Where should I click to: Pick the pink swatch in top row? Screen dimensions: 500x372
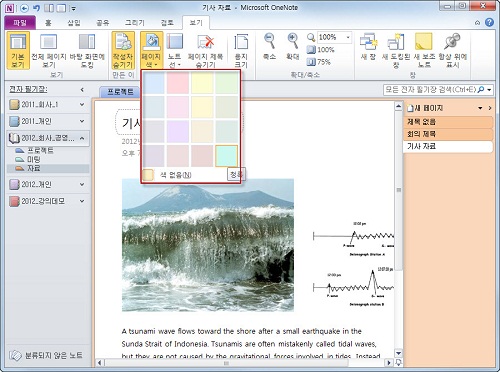point(178,83)
